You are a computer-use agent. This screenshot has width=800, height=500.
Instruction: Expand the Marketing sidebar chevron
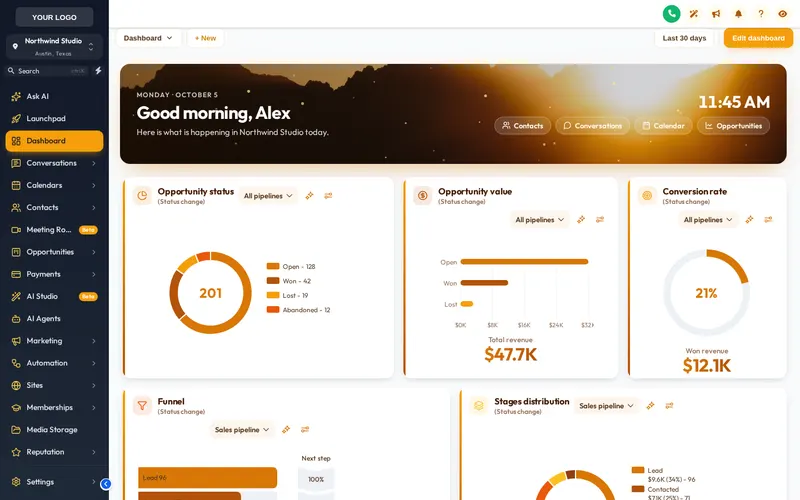coord(94,341)
